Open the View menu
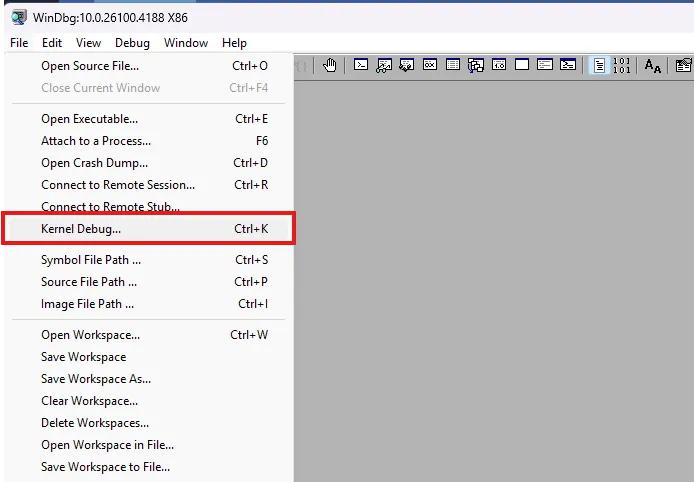The image size is (694, 482). 89,43
